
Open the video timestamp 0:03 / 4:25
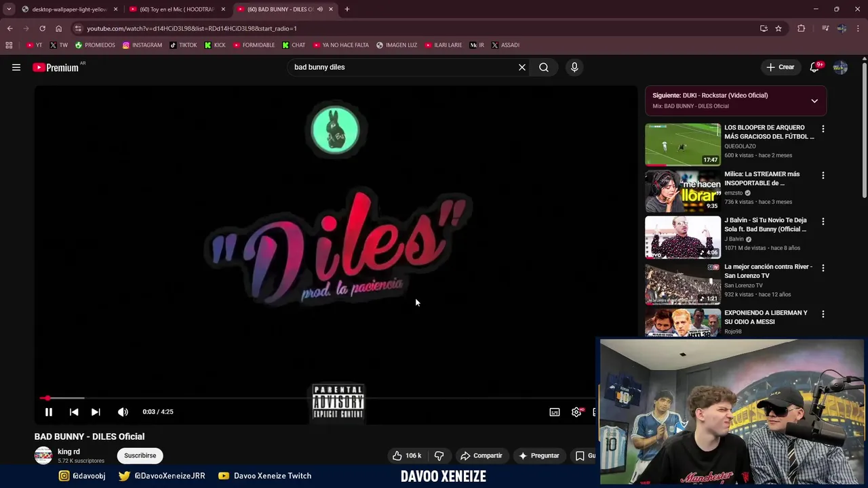(x=158, y=411)
